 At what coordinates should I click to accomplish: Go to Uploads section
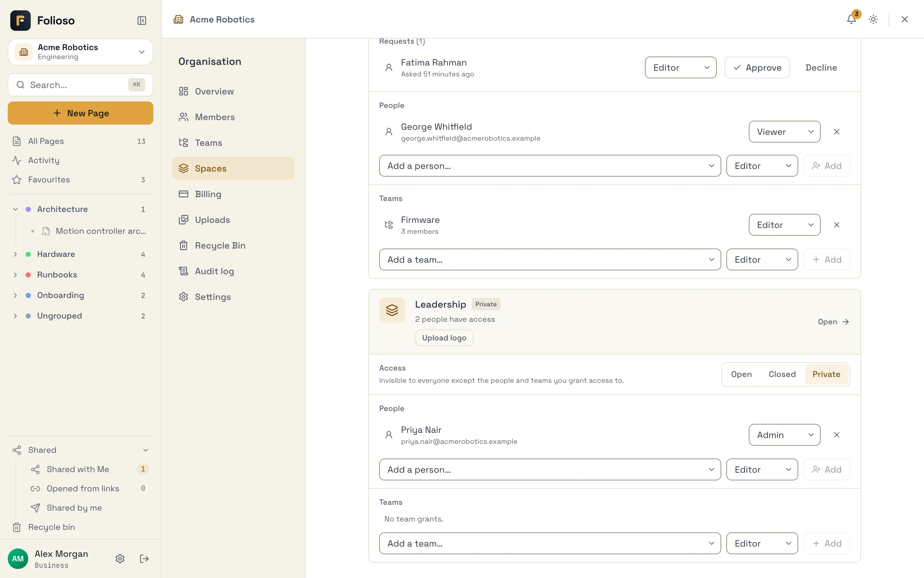[x=233, y=220]
